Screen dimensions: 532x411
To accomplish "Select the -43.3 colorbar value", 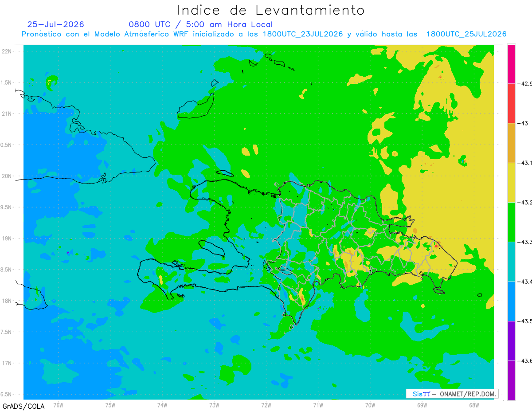I will (525, 242).
